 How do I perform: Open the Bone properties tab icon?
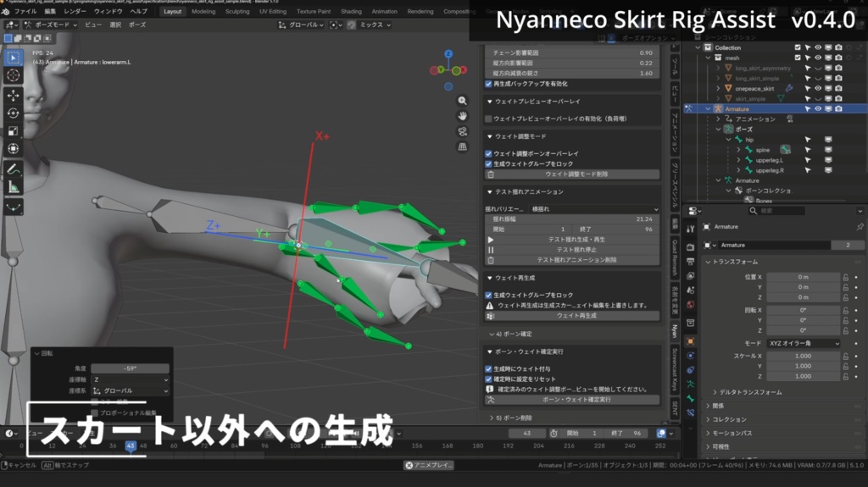690,398
